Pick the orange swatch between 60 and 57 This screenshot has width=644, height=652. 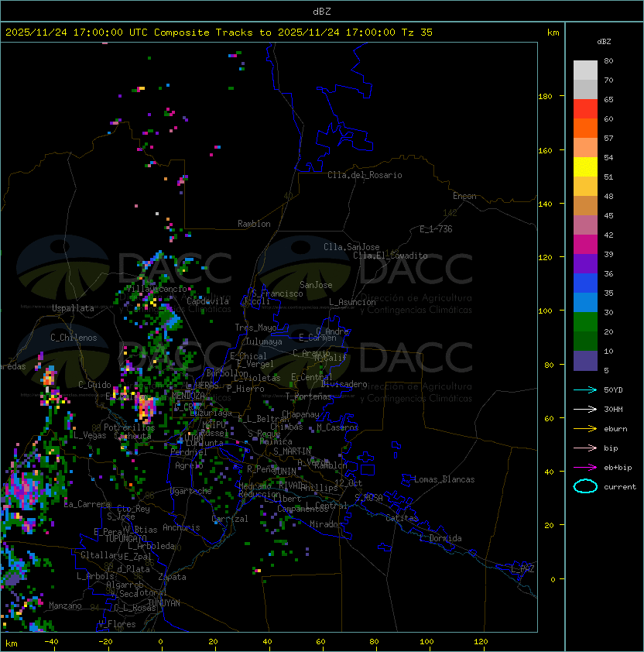click(x=585, y=128)
